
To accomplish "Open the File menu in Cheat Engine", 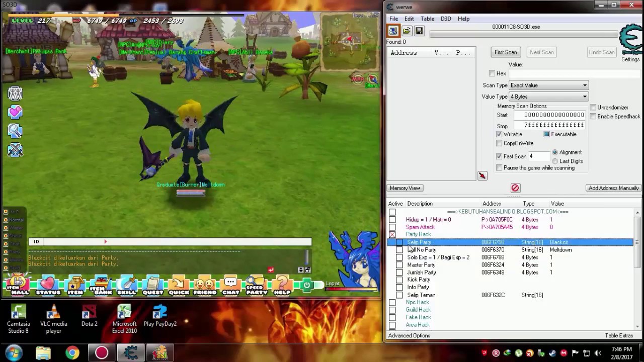I will tap(393, 19).
